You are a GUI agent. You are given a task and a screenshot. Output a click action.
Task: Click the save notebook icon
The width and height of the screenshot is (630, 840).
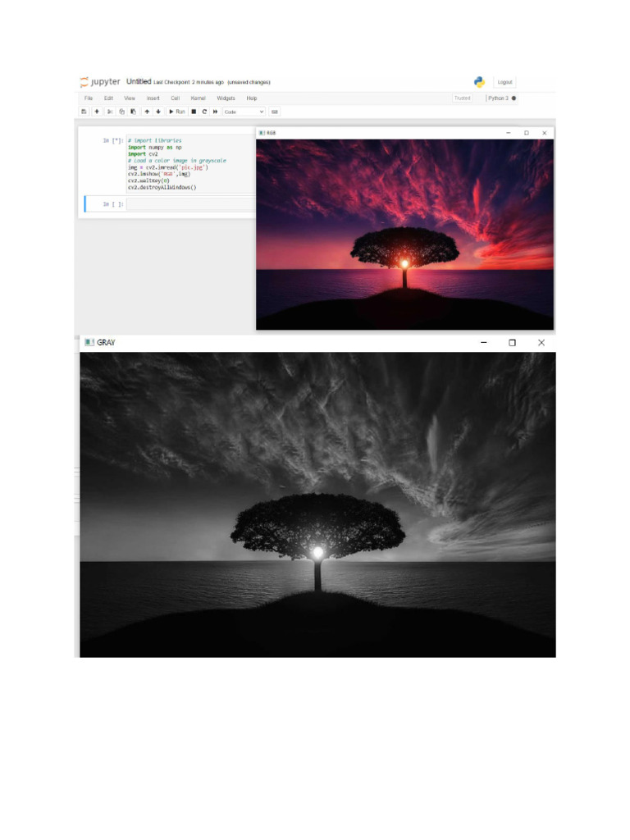84,112
